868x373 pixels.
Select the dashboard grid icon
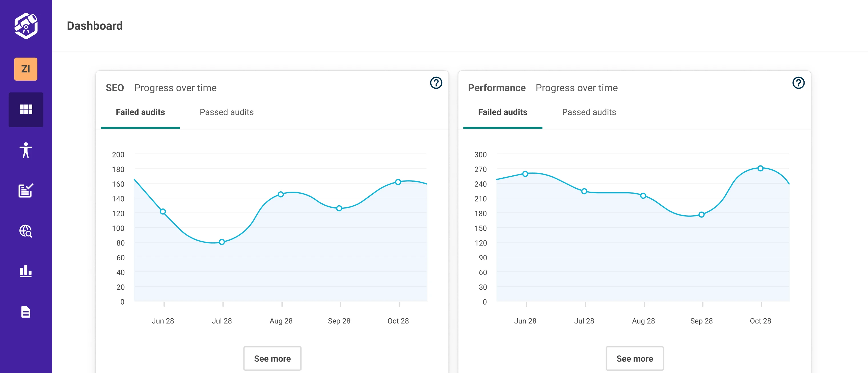pyautogui.click(x=26, y=110)
